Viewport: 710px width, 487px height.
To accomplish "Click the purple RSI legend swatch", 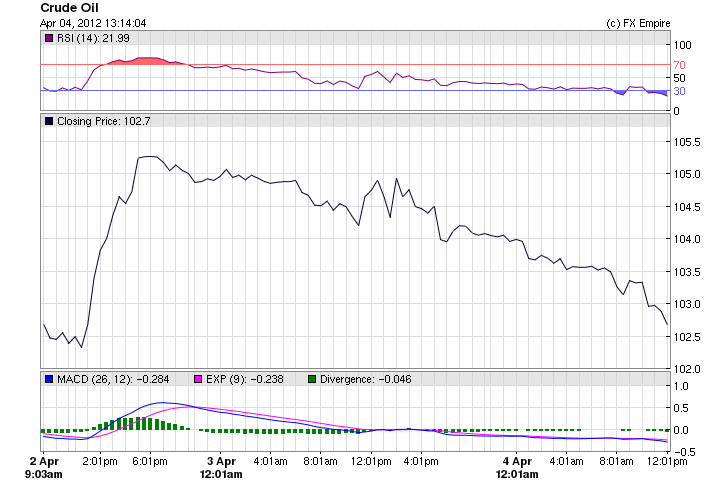I will 49,38.
